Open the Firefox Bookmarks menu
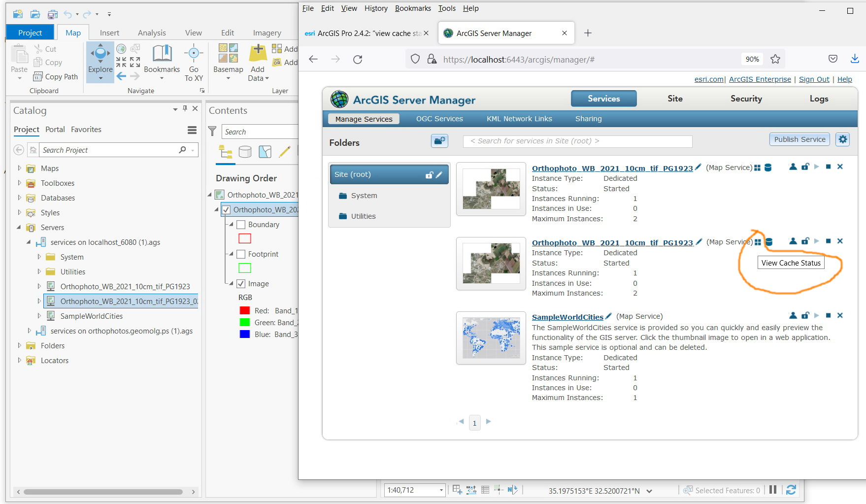Image resolution: width=866 pixels, height=504 pixels. pyautogui.click(x=413, y=8)
